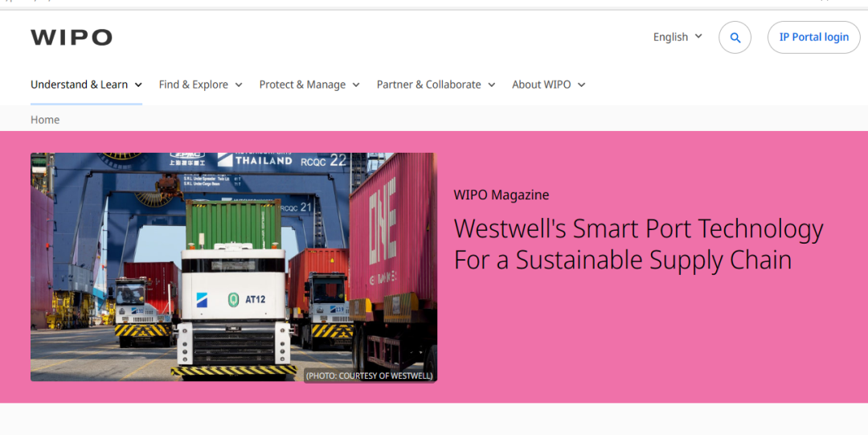Click the IP Portal login button
This screenshot has width=868, height=435.
(813, 38)
